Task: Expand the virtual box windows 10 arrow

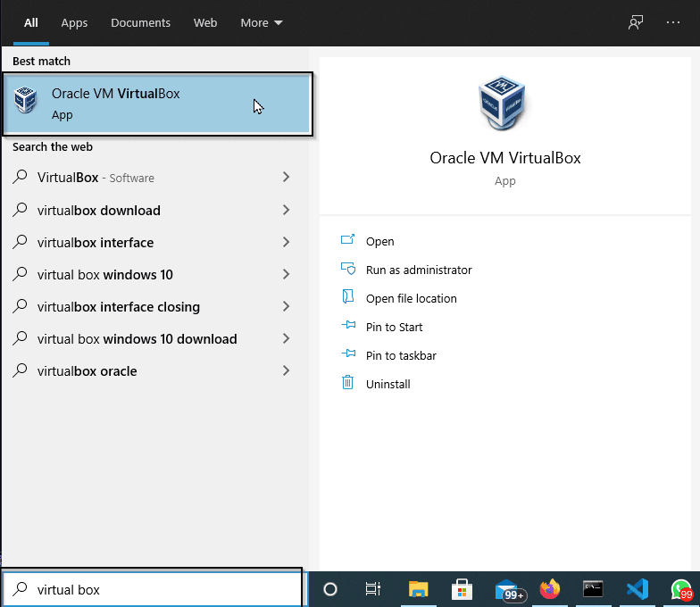Action: pos(286,274)
